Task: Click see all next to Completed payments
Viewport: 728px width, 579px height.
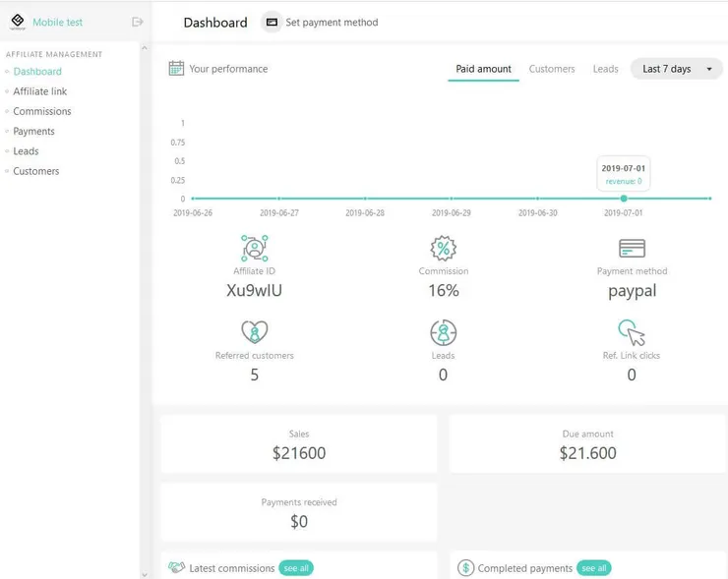Action: (594, 568)
